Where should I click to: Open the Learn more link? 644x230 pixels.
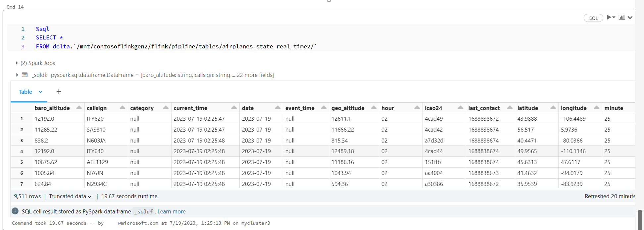[172, 211]
